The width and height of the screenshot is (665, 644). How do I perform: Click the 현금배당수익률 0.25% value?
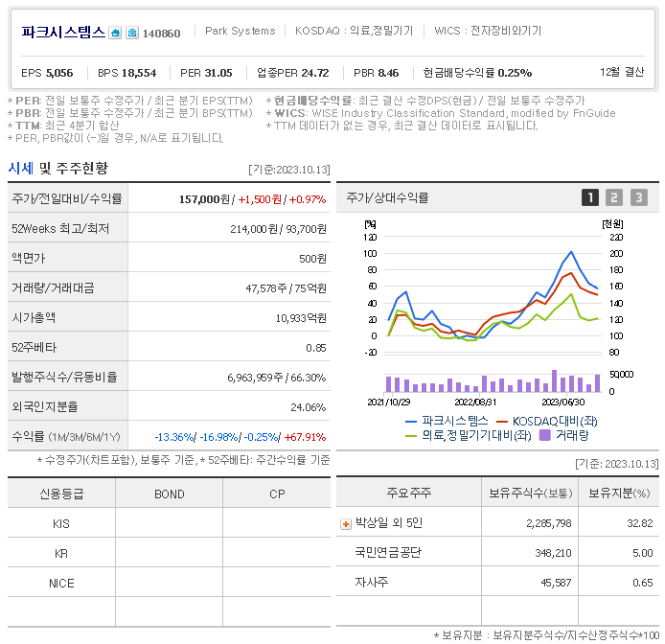[515, 73]
